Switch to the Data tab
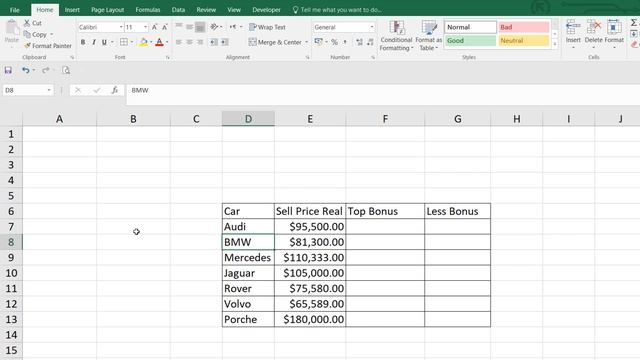This screenshot has width=640, height=360. click(178, 10)
